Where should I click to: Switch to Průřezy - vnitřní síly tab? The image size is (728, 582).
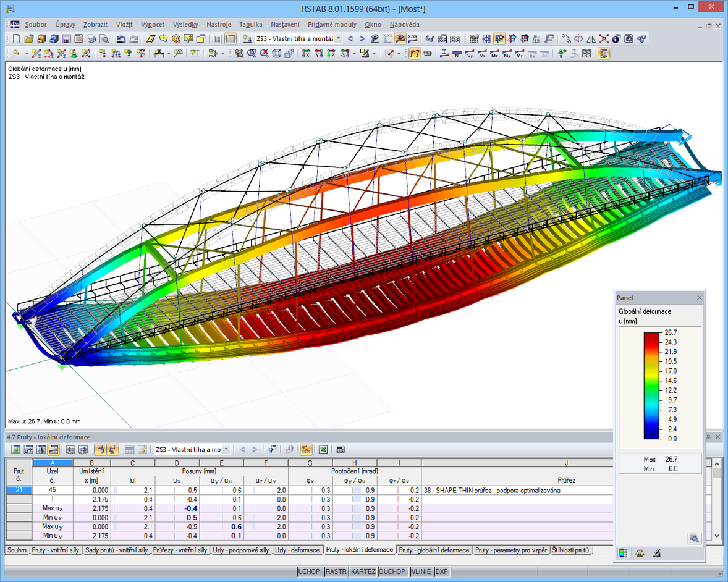pyautogui.click(x=180, y=550)
